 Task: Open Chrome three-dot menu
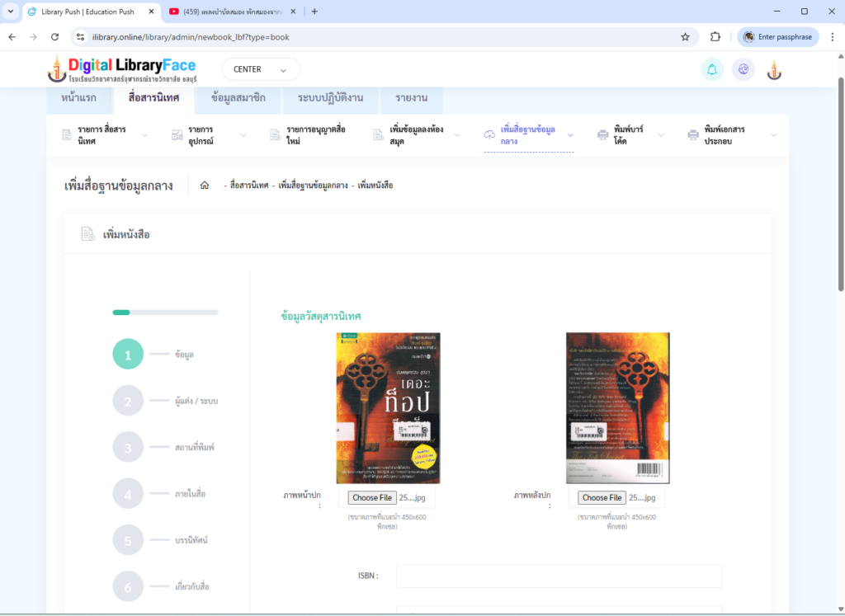[x=832, y=37]
